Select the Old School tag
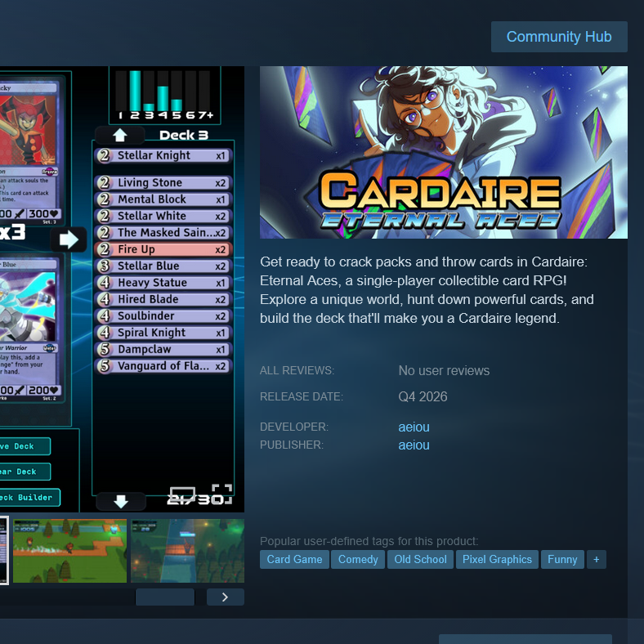This screenshot has height=644, width=644. [x=420, y=559]
